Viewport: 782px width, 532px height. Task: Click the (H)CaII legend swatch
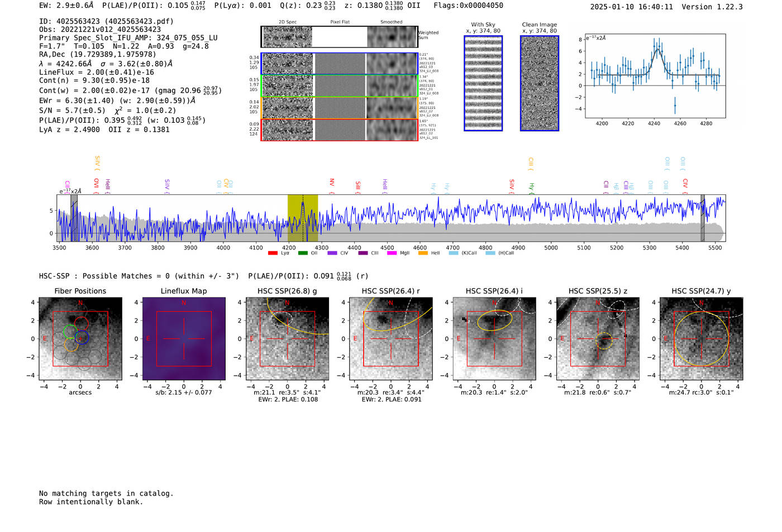(490, 253)
